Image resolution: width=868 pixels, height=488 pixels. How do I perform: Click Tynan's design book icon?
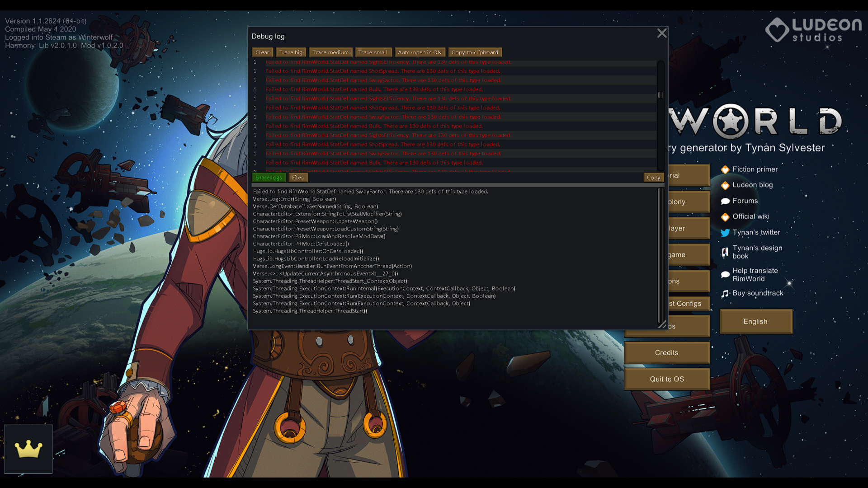[x=725, y=252]
